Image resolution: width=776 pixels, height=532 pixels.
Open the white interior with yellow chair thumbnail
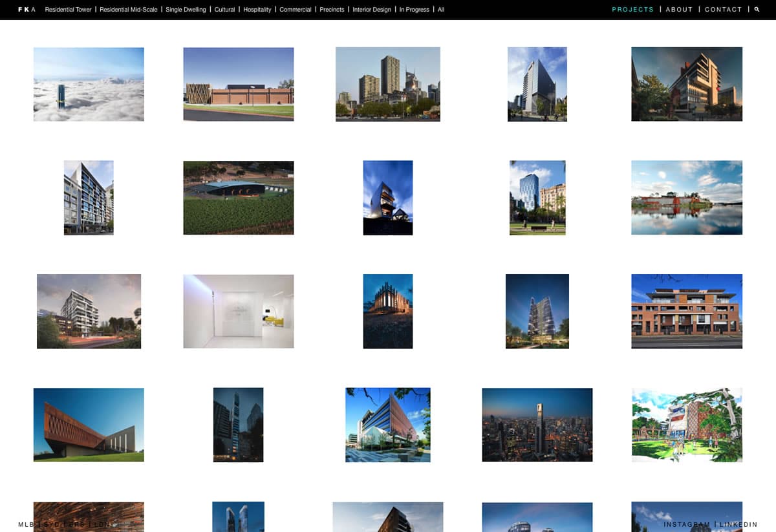[239, 312]
